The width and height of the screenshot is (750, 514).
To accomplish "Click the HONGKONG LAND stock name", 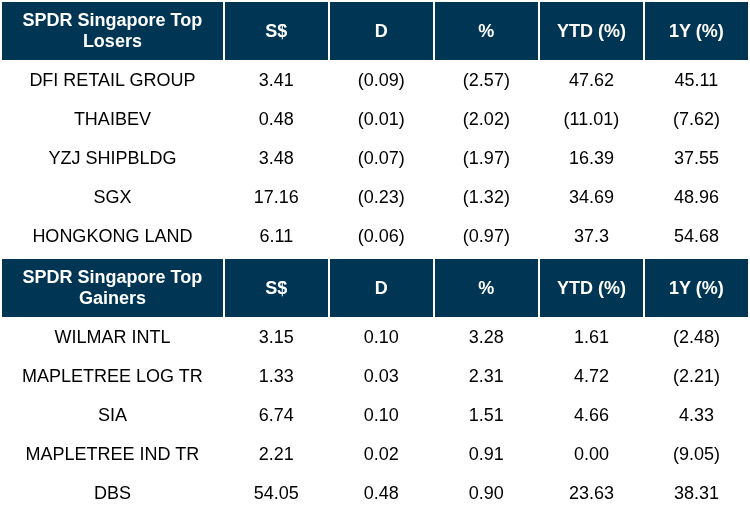I will tap(112, 236).
